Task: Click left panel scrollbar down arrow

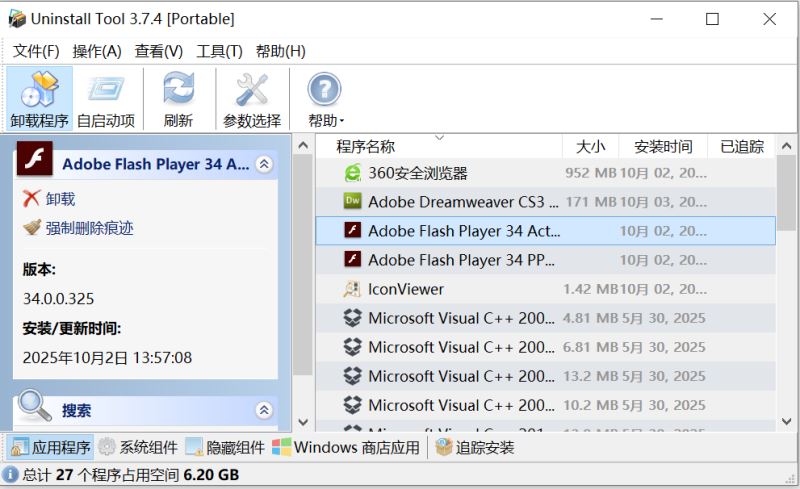Action: pyautogui.click(x=303, y=422)
